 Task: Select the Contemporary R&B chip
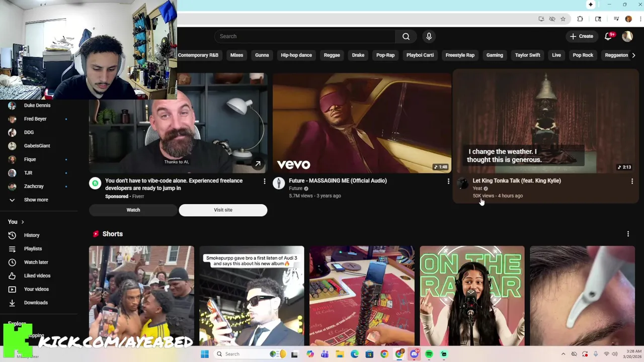[x=198, y=55]
